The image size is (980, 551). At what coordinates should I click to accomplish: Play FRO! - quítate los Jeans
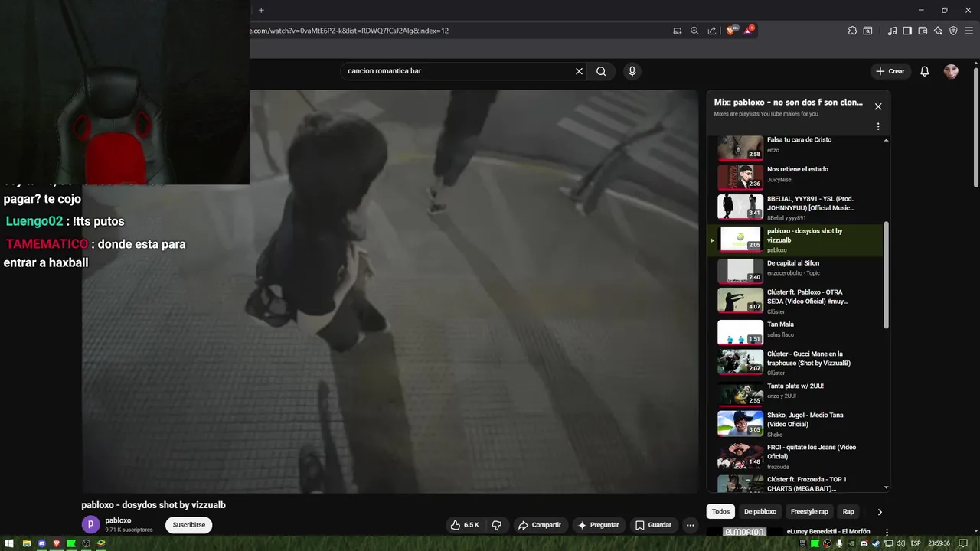[796, 456]
